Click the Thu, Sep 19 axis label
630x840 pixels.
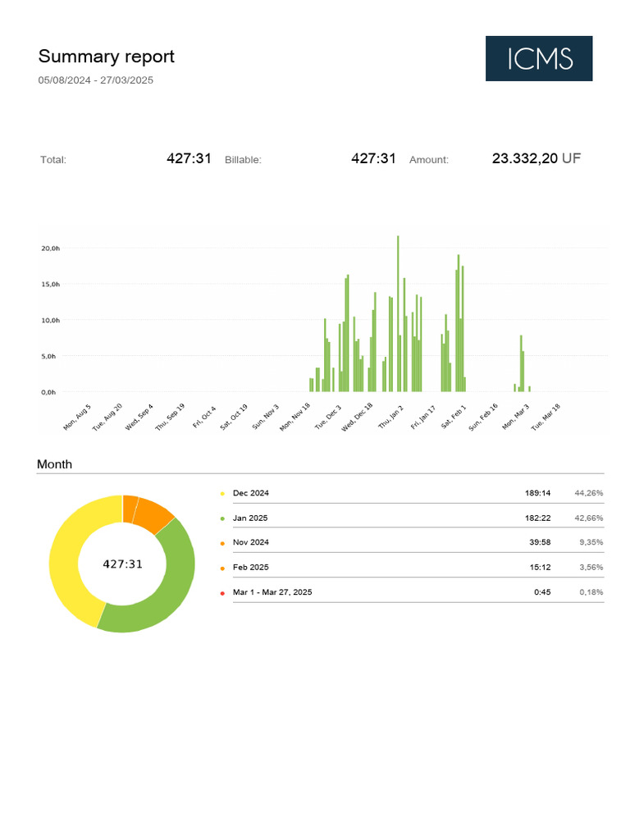click(x=170, y=418)
